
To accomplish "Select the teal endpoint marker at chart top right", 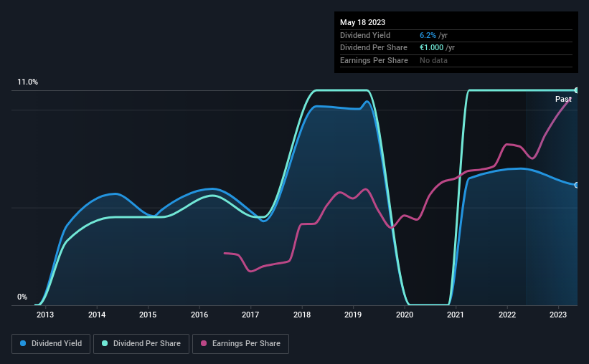I will tap(577, 90).
